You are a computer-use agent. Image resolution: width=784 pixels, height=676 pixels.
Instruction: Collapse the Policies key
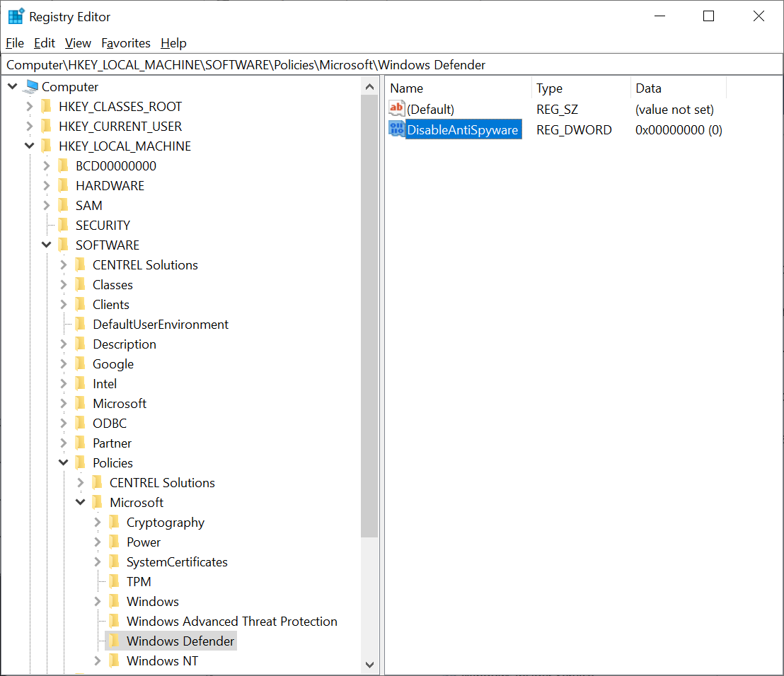pos(64,462)
